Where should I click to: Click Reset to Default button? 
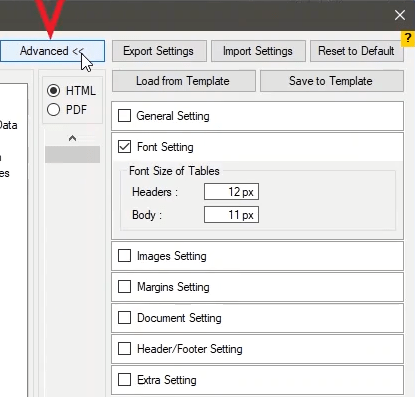pos(356,51)
